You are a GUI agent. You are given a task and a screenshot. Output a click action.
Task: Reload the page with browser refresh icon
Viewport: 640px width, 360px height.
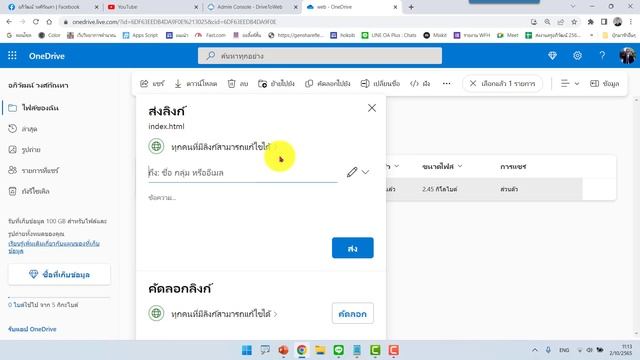(36, 22)
